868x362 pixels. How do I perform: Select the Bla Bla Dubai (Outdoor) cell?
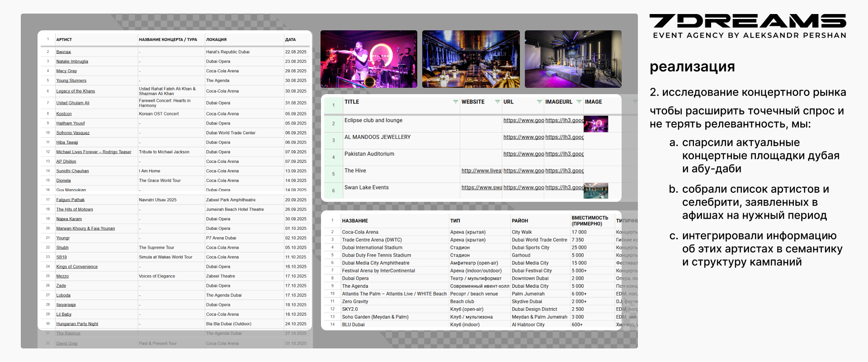tap(244, 324)
